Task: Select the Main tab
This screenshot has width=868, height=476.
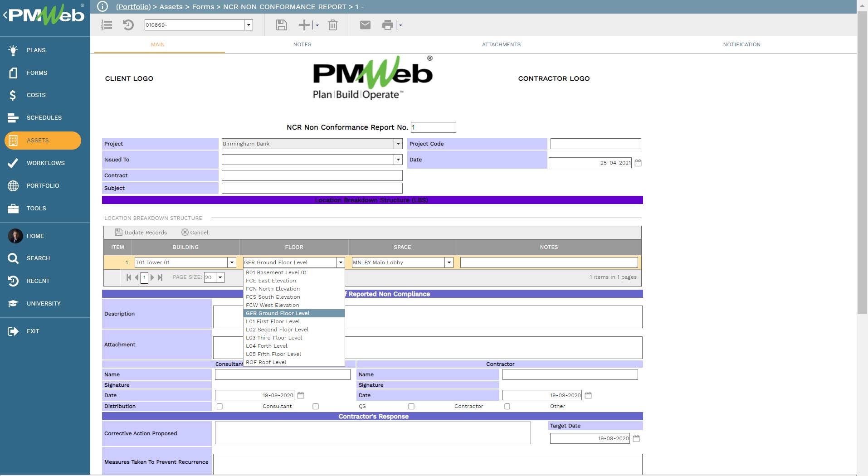Action: [158, 44]
